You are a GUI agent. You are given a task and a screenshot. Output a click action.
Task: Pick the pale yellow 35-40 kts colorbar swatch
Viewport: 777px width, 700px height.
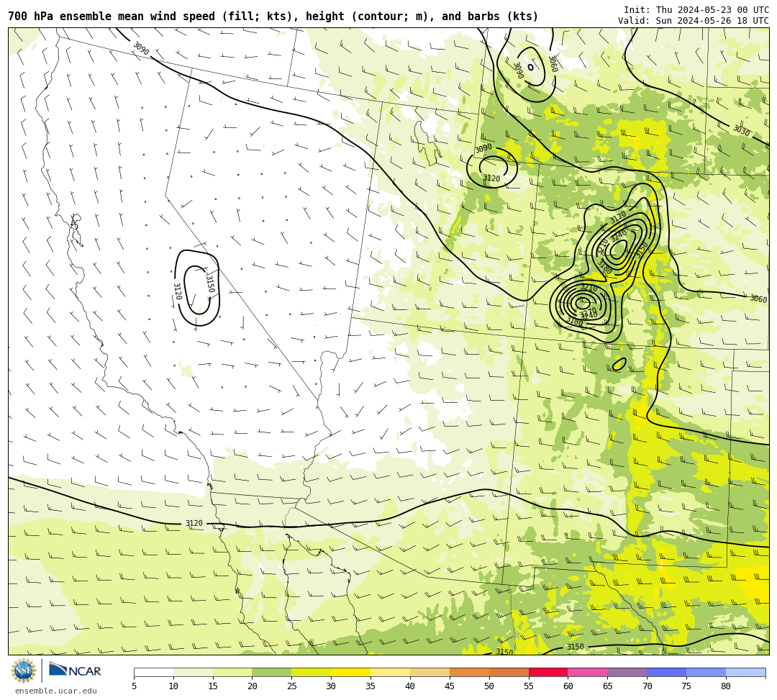pos(391,672)
